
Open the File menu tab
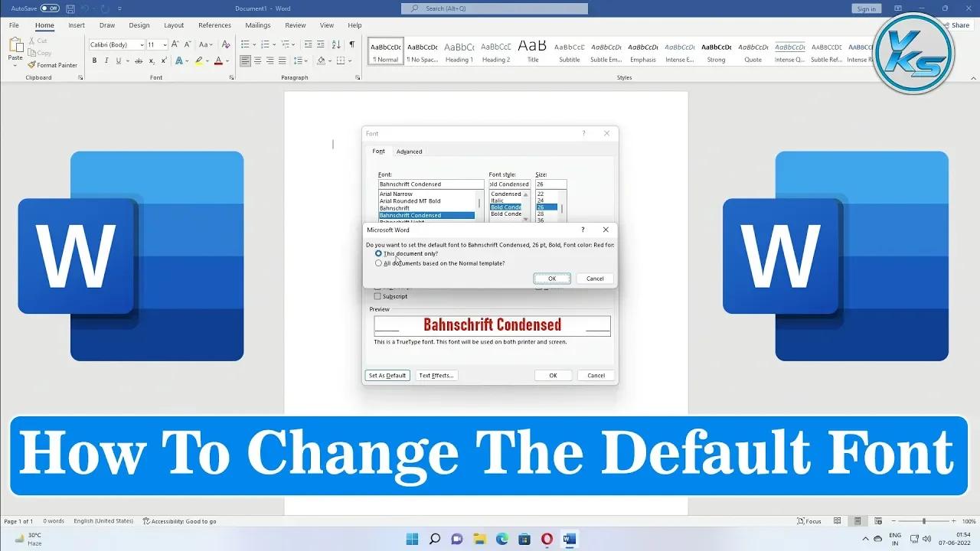point(14,25)
